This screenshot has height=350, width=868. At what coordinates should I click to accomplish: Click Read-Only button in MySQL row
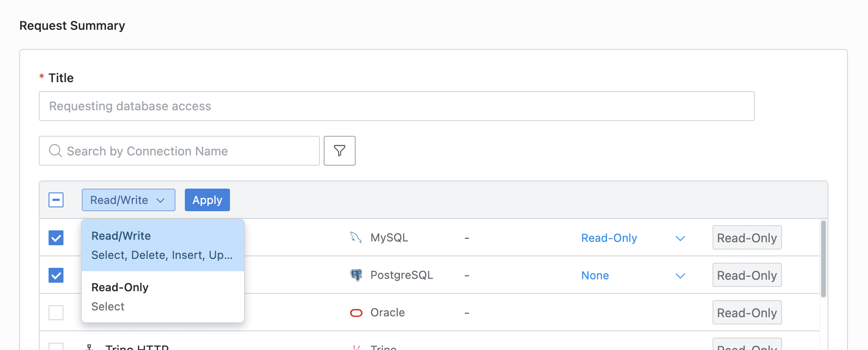point(747,238)
